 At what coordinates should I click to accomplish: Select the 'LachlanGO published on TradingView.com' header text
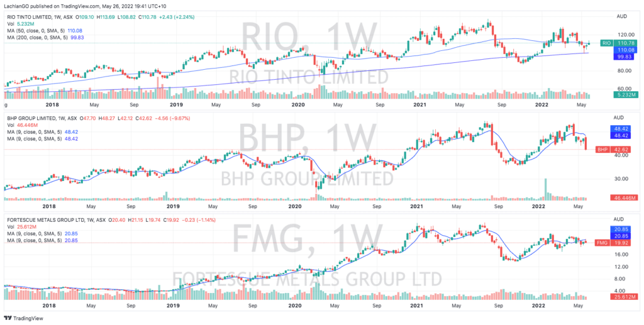point(52,6)
